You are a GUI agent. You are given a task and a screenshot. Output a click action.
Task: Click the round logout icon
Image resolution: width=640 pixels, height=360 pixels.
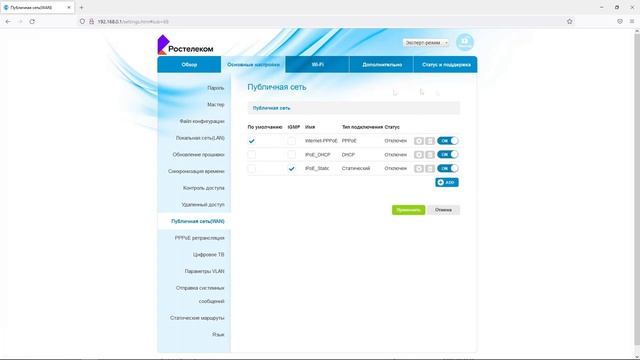pyautogui.click(x=464, y=42)
